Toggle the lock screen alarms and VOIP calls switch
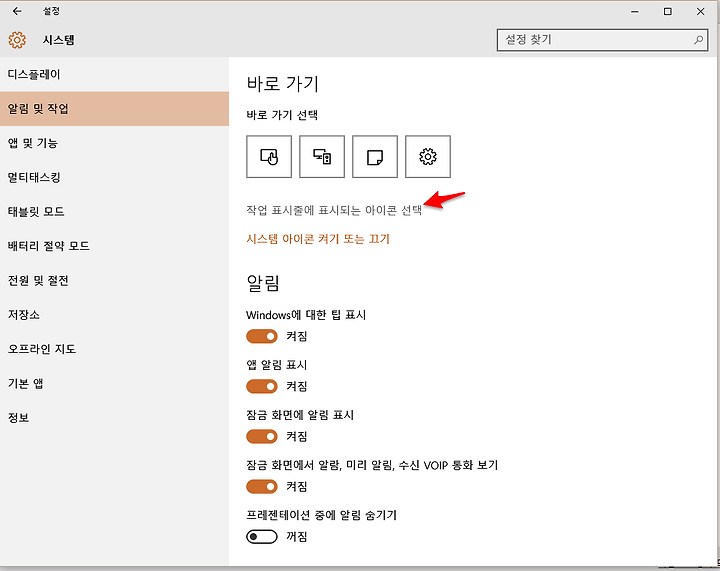This screenshot has height=571, width=720. click(262, 487)
